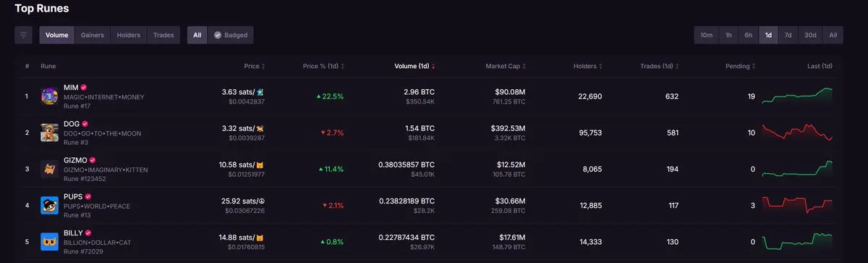Select the All runes filter
The height and width of the screenshot is (263, 868).
click(197, 35)
